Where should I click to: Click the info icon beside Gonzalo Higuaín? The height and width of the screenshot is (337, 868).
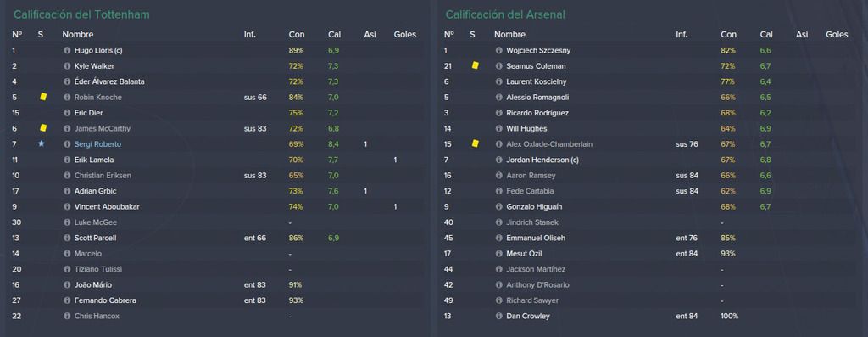(x=498, y=207)
